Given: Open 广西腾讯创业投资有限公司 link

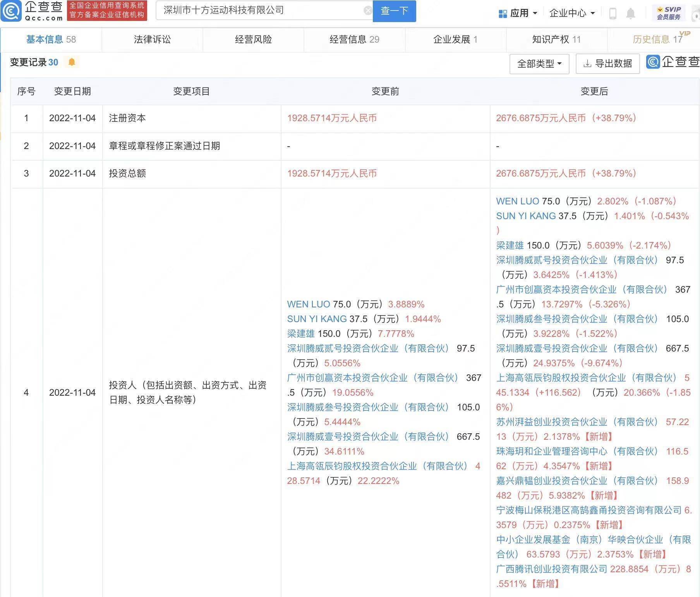Looking at the screenshot, I should (x=552, y=569).
